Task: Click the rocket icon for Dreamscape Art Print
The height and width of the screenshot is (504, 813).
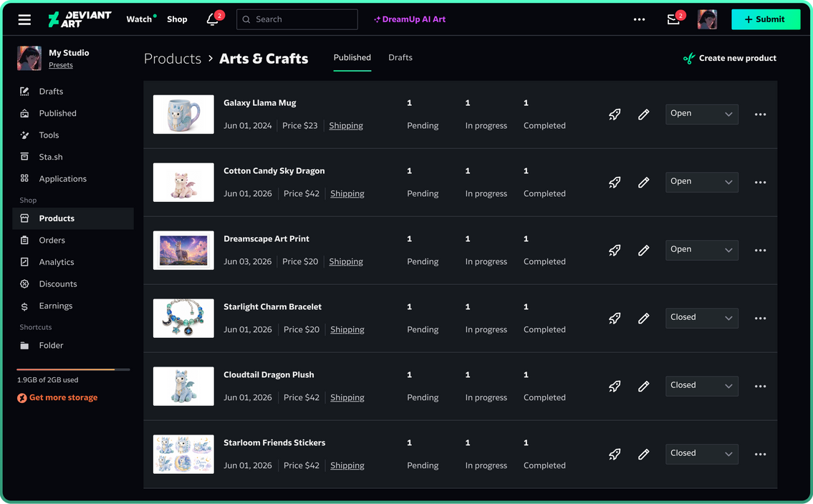Action: [x=615, y=250]
